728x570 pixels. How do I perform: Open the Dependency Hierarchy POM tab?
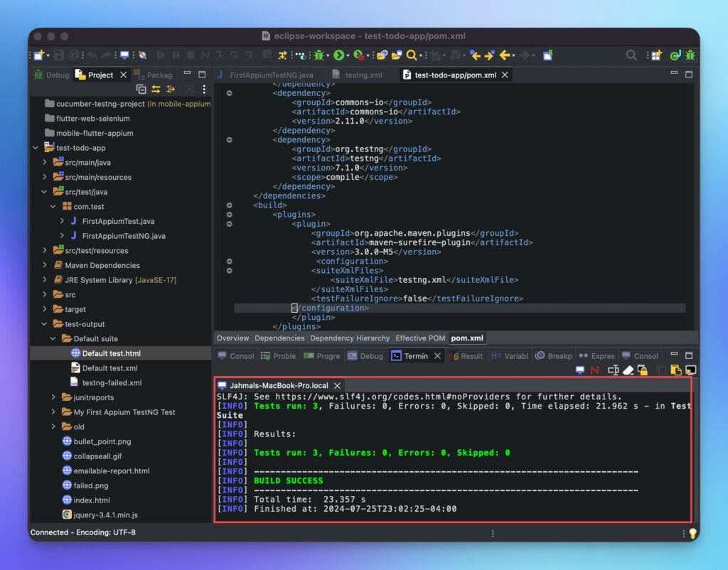(x=350, y=338)
